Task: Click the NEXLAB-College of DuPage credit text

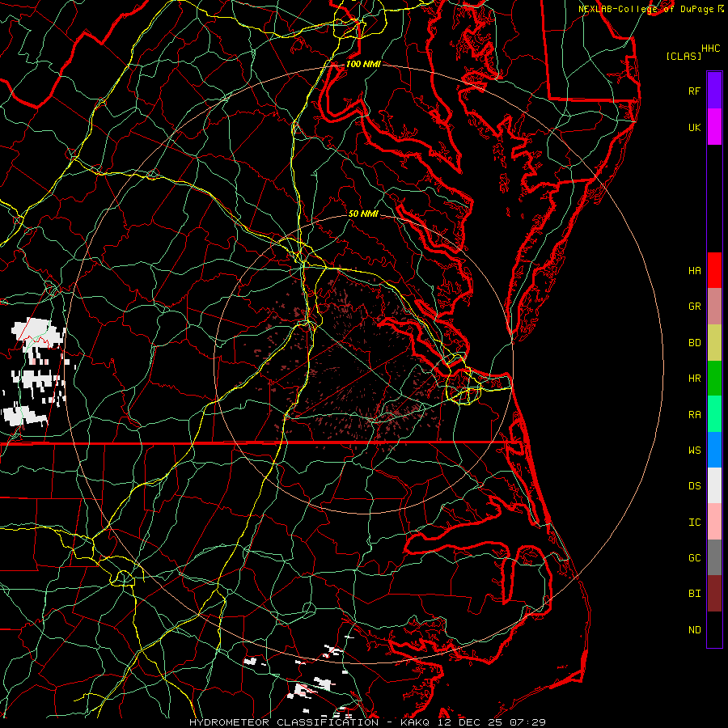Action: tap(648, 9)
